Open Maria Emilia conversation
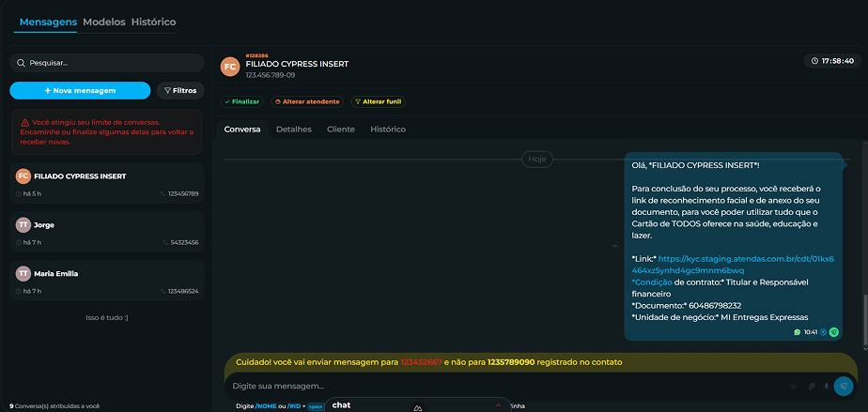 point(107,281)
